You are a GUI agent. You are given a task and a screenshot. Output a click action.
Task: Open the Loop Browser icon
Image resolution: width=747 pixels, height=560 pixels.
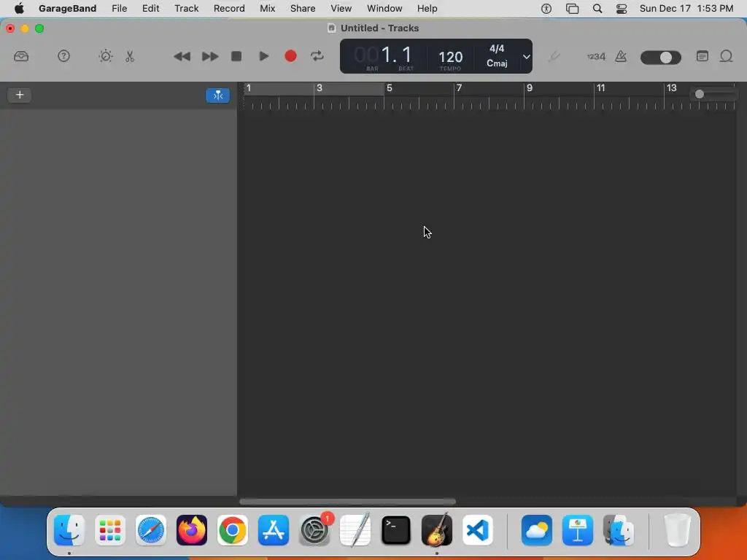[726, 56]
